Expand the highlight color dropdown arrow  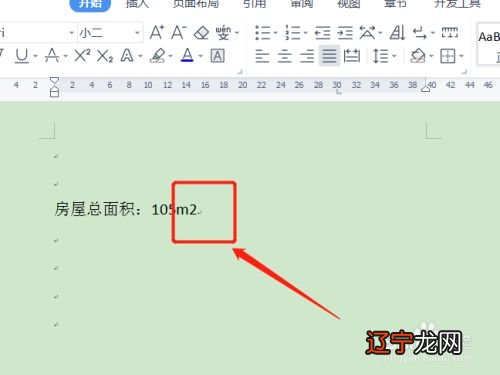pos(170,56)
